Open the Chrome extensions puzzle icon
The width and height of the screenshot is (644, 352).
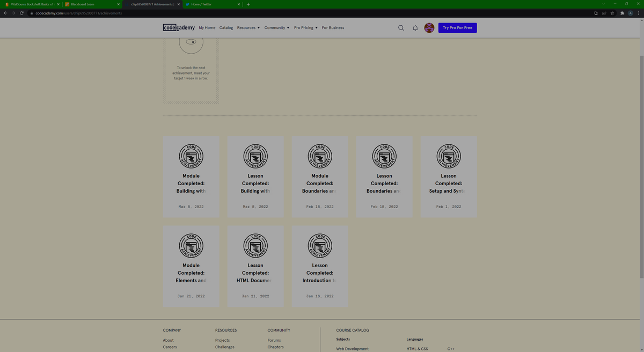coord(622,13)
